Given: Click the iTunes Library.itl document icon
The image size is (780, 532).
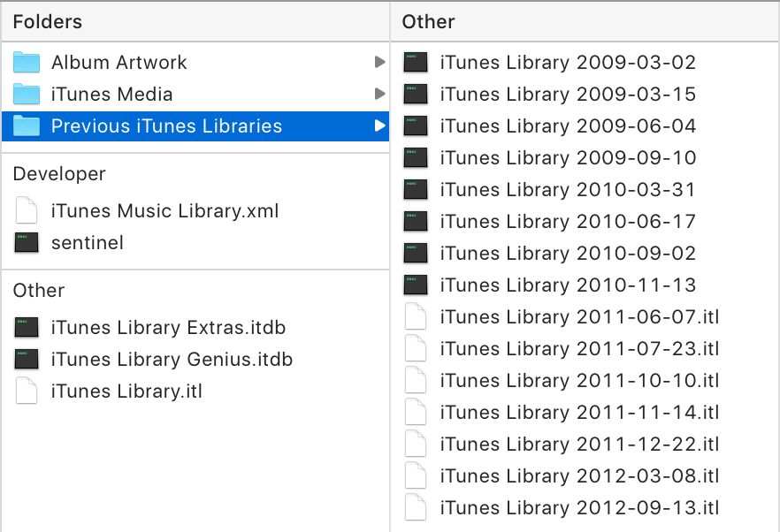Looking at the screenshot, I should (x=27, y=391).
